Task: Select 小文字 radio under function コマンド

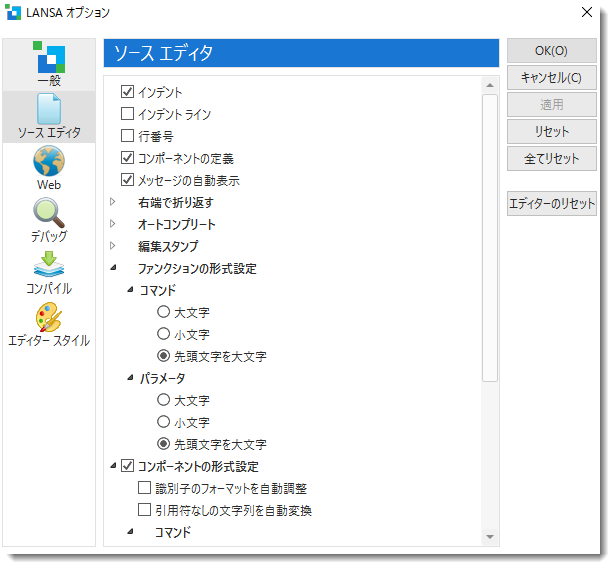Action: (164, 334)
